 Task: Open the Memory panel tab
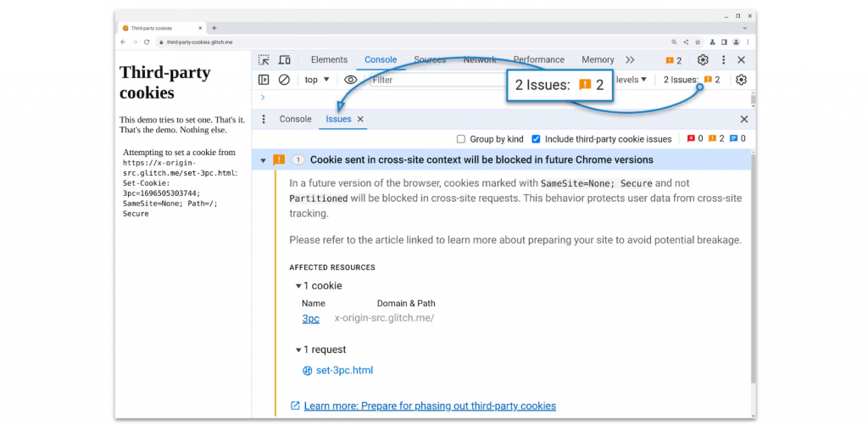pyautogui.click(x=598, y=60)
